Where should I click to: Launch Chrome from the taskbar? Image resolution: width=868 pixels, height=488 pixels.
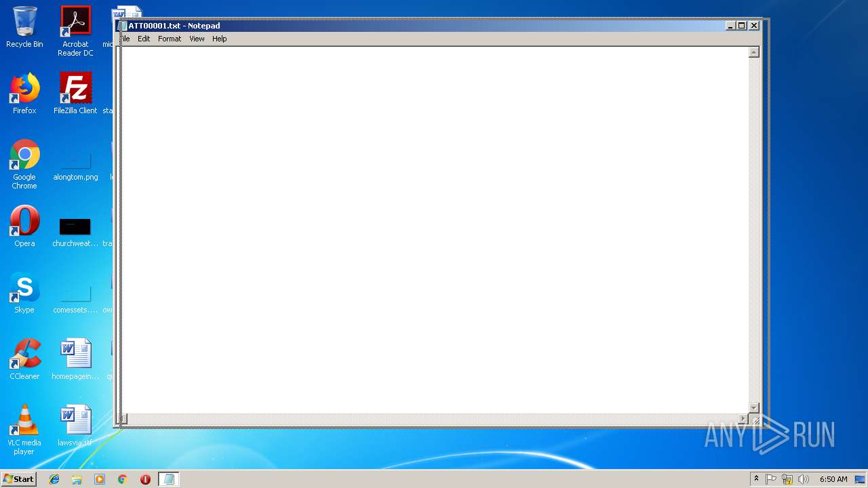122,479
